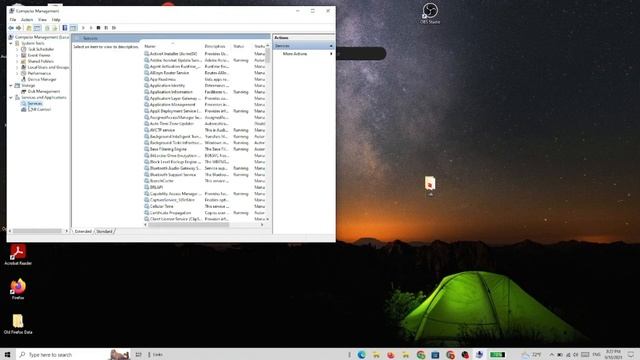
Task: Select the Certificate Propagation service row
Action: click(x=205, y=213)
